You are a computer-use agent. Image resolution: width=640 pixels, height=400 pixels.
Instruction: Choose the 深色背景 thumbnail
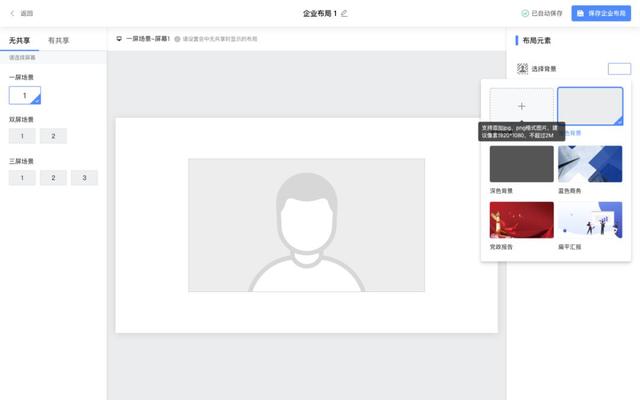point(522,164)
